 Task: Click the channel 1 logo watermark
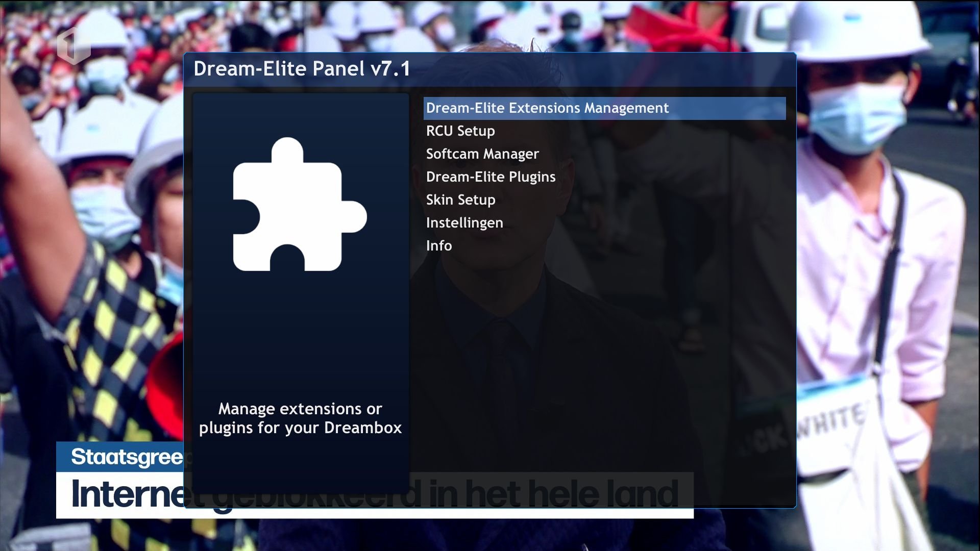coord(73,46)
